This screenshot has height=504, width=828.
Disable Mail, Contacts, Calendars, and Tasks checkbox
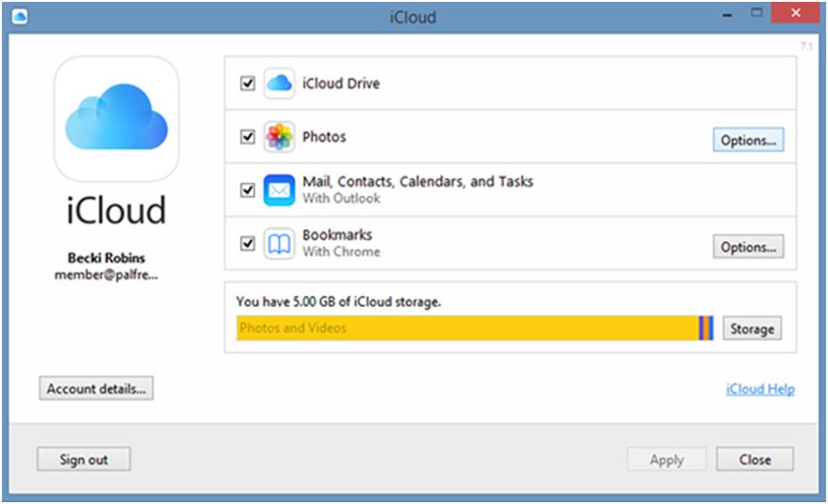(248, 190)
